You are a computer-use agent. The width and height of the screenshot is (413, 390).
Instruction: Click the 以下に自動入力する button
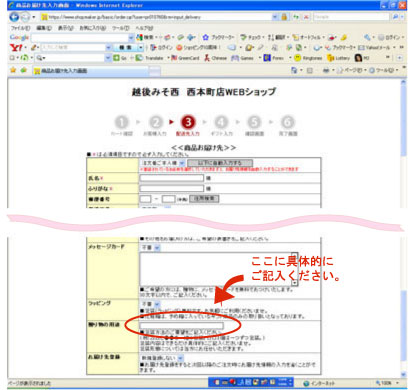220,163
